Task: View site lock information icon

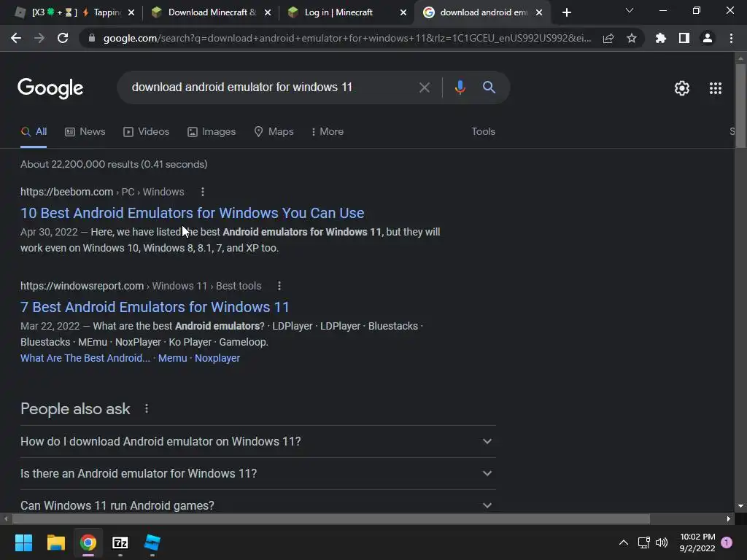Action: 92,38
